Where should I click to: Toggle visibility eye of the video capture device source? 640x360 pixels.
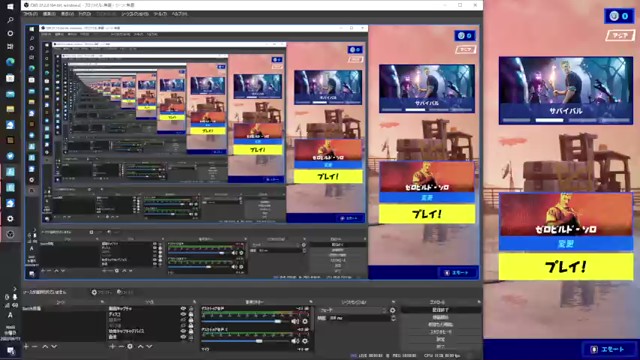tap(183, 331)
